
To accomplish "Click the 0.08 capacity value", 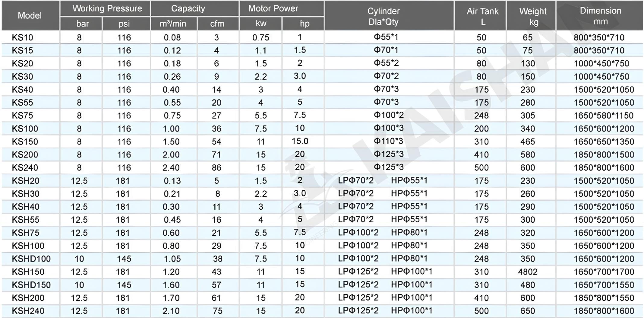I will click(172, 37).
